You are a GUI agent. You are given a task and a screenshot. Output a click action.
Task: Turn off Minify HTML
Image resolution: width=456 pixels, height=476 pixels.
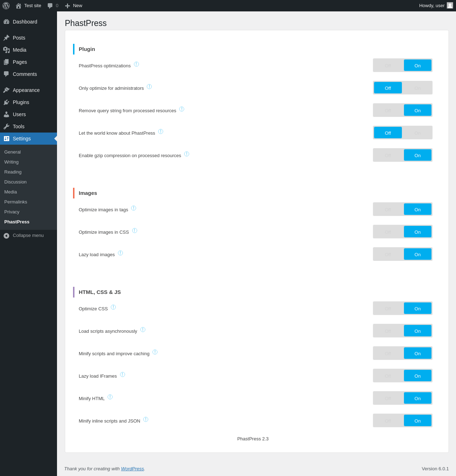coord(388,398)
